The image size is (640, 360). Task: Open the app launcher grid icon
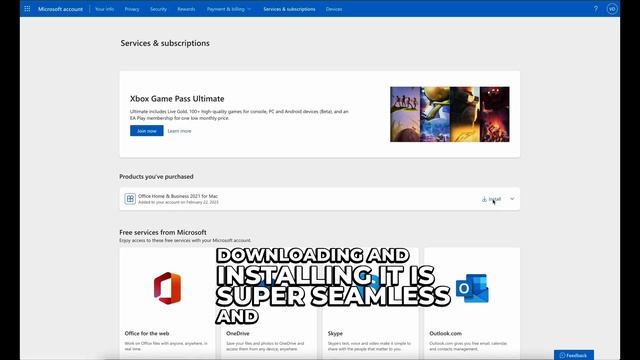click(27, 9)
